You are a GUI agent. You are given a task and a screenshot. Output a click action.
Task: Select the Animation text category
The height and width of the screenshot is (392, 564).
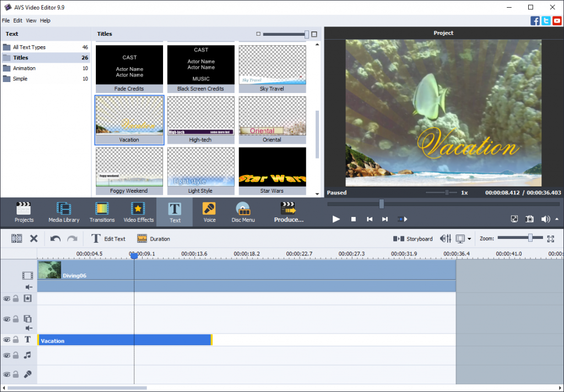pyautogui.click(x=24, y=68)
